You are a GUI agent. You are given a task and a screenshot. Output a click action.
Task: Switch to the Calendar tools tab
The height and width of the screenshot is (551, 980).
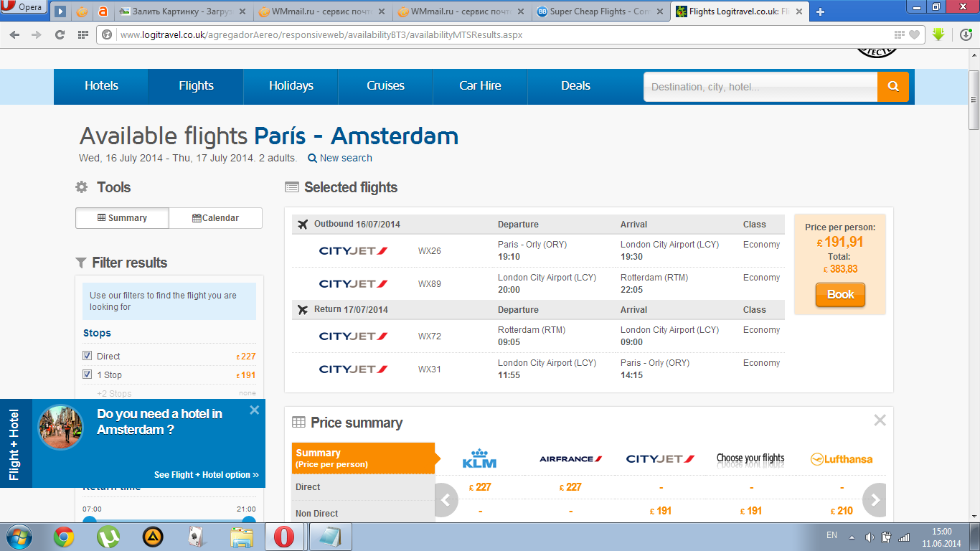[216, 218]
